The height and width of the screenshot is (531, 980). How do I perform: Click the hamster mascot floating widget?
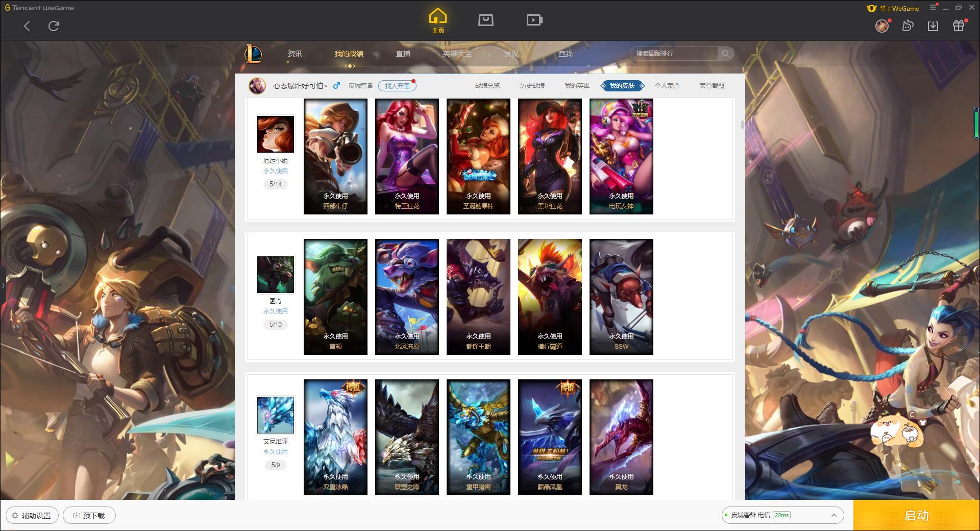click(x=898, y=431)
